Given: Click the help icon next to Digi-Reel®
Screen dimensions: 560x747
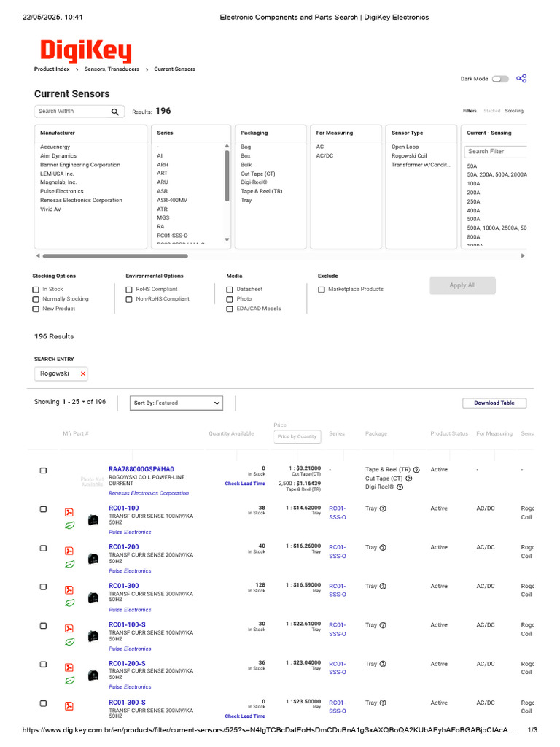Looking at the screenshot, I should point(400,487).
